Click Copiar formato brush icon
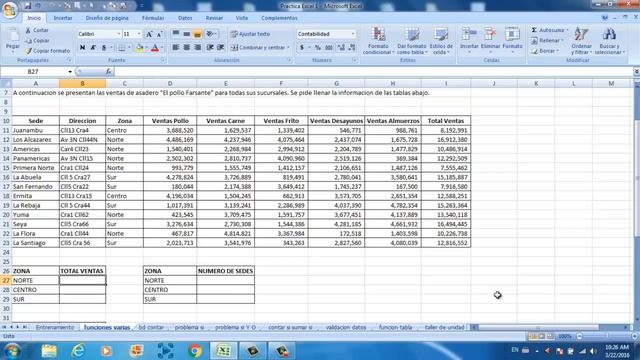 28,51
